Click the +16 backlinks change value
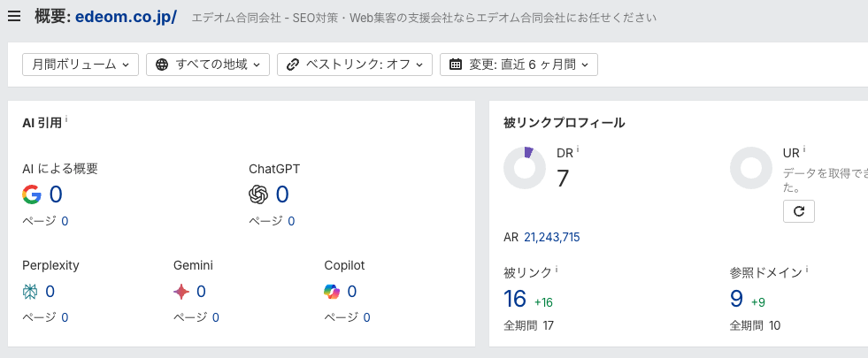868x358 pixels. coord(543,302)
